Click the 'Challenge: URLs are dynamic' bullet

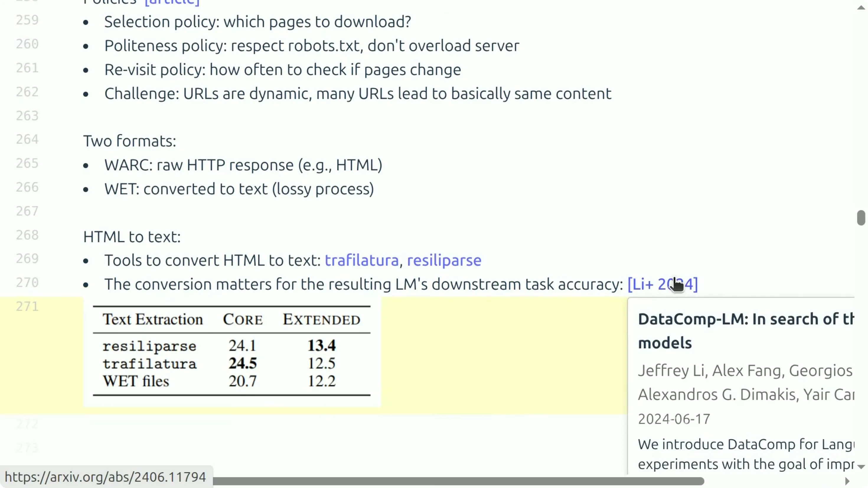click(x=358, y=94)
